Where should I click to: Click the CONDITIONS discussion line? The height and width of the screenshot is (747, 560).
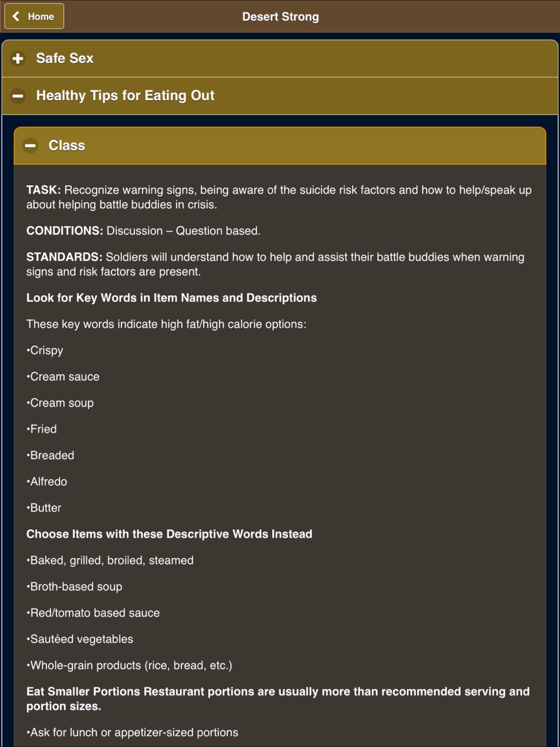coord(143,231)
